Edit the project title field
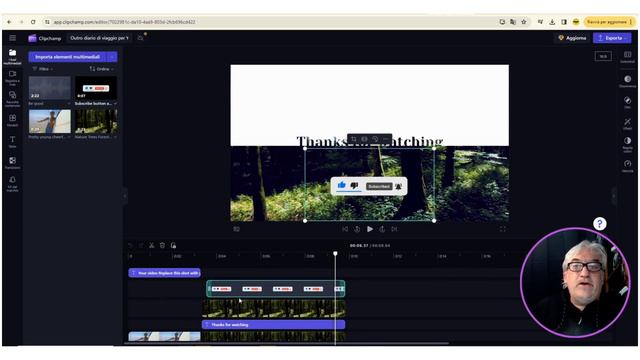The height and width of the screenshot is (360, 640). tap(99, 38)
